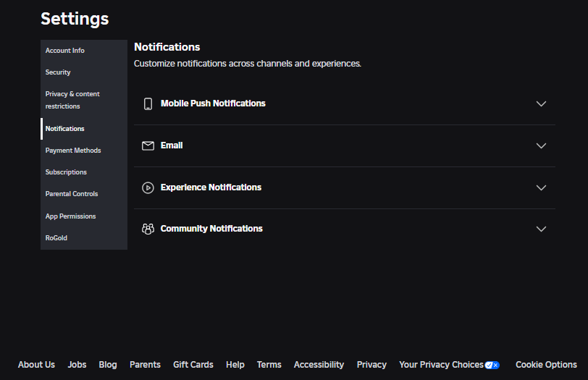Image resolution: width=588 pixels, height=380 pixels.
Task: Open the RoGold settings tab
Action: pos(56,238)
